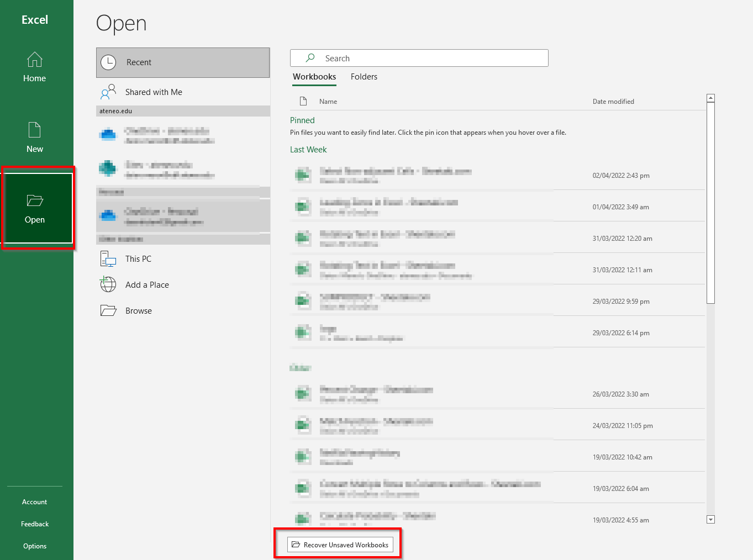Open the workbook modified 01/04/2022 3:49 am
Viewport: 753px width, 560px height.
click(497, 207)
